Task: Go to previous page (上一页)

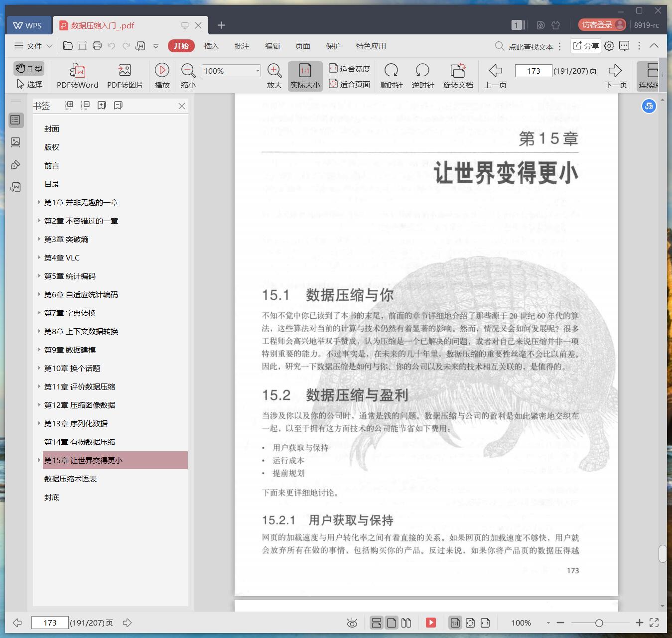Action: [x=495, y=76]
